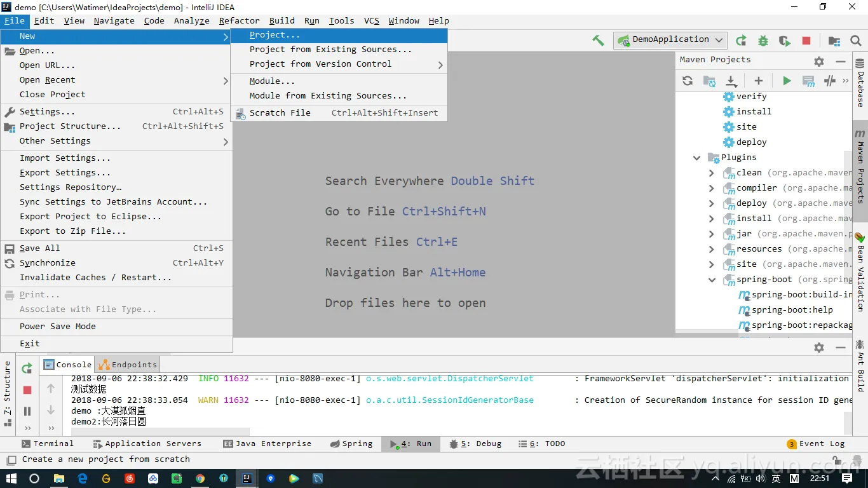
Task: Open the Database side tab
Action: [860, 83]
